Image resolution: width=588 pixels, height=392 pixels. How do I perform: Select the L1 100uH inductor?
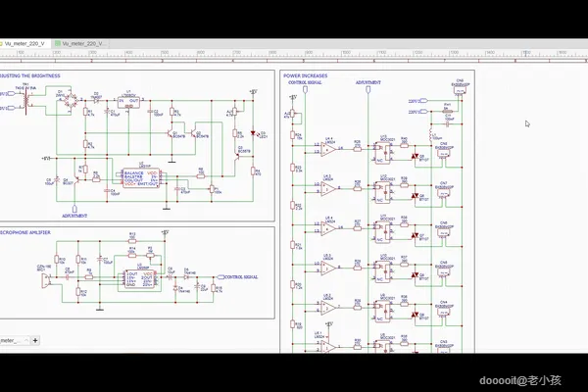tap(431, 136)
